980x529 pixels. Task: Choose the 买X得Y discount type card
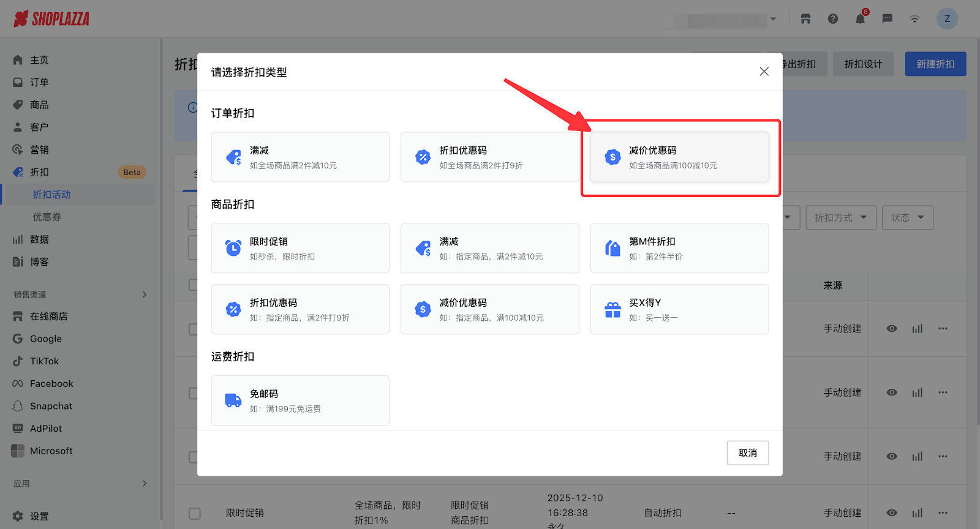tap(679, 309)
